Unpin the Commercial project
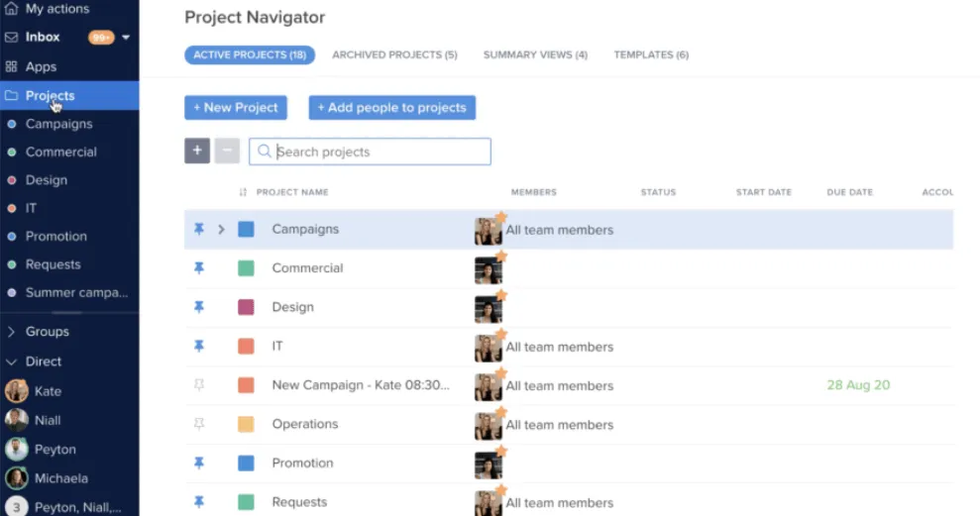The height and width of the screenshot is (516, 980). coord(199,268)
